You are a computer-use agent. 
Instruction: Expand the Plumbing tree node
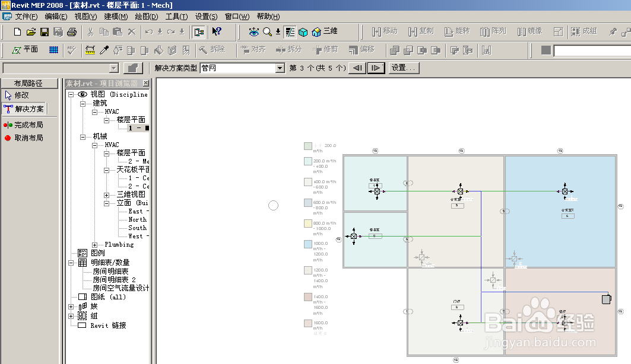pos(94,245)
